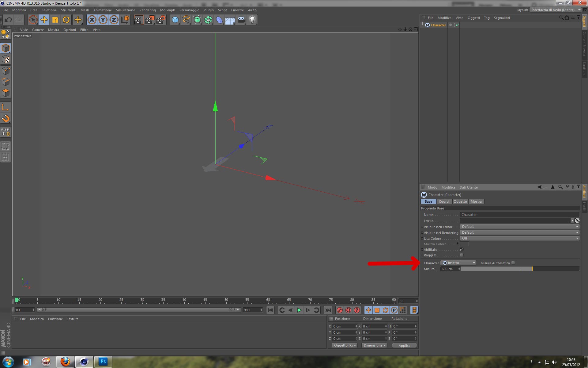Image resolution: width=588 pixels, height=368 pixels.
Task: Expand the Usa Colore dropdown
Action: click(519, 238)
